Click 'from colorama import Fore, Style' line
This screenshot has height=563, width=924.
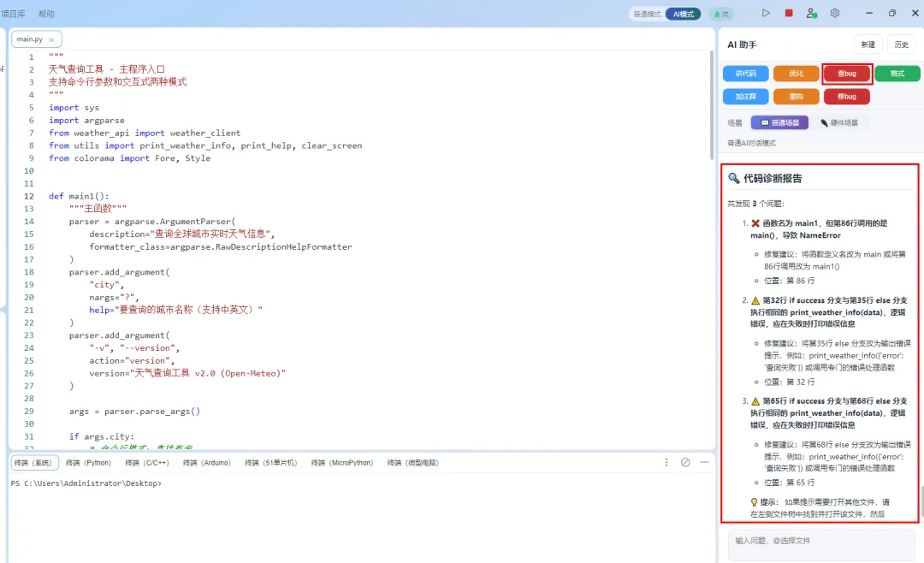click(130, 158)
